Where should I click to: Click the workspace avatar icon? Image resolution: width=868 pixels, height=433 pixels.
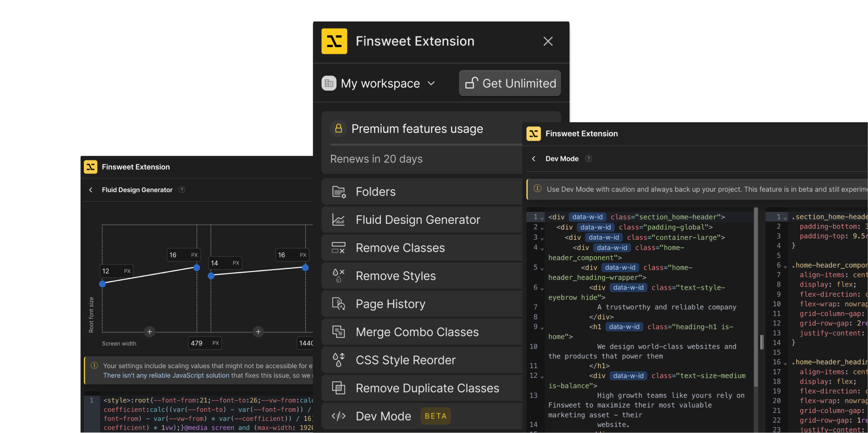pyautogui.click(x=329, y=84)
